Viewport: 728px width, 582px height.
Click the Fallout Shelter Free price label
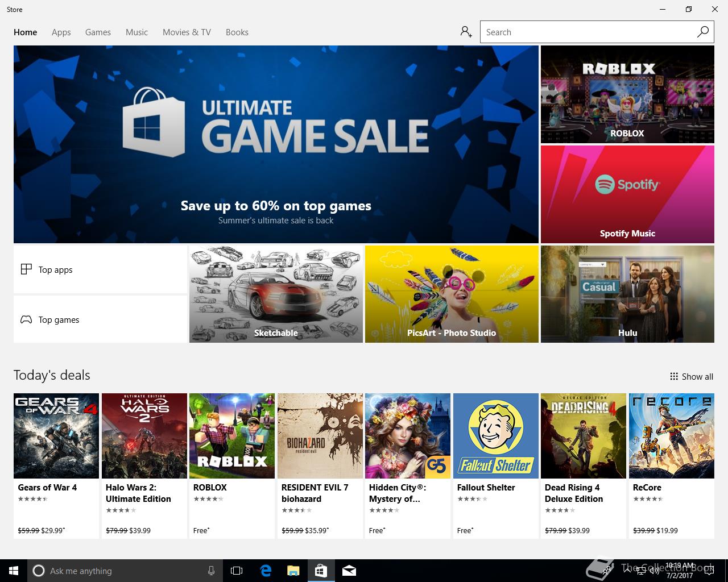pos(465,530)
